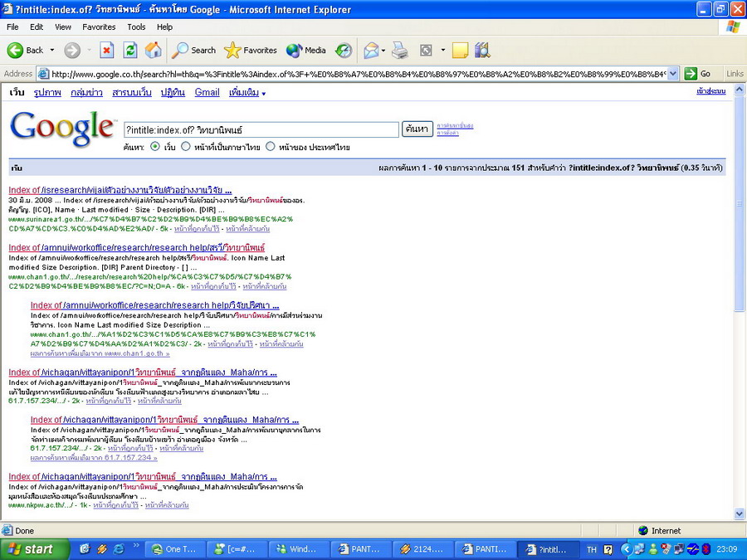Open the สารบบเว็บ directory link
Viewport: 747px width, 560px height.
(x=131, y=92)
